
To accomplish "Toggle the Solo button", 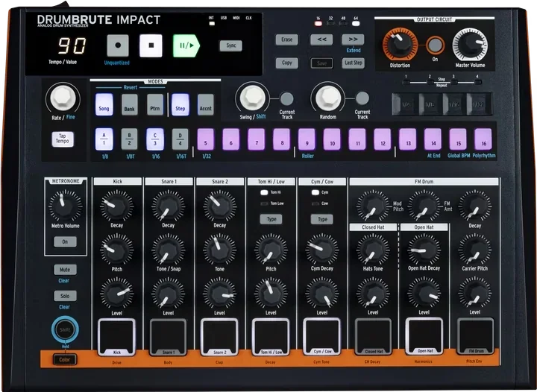I will tap(65, 296).
